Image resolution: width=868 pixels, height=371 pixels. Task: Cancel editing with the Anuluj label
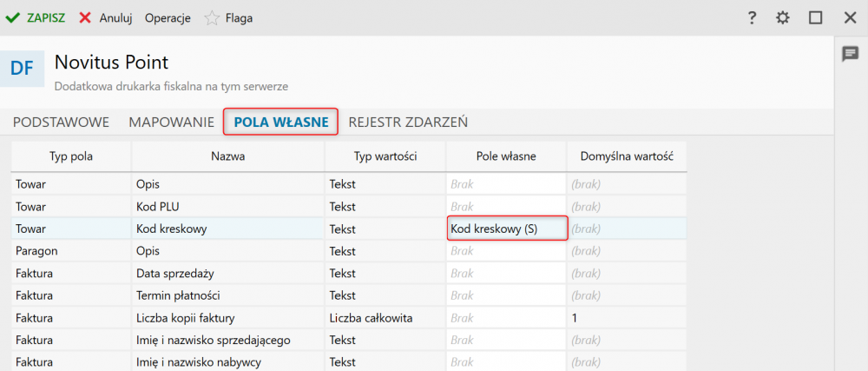click(115, 18)
